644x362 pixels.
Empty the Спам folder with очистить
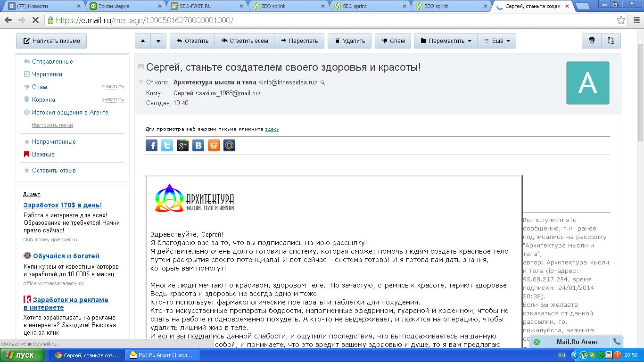113,87
